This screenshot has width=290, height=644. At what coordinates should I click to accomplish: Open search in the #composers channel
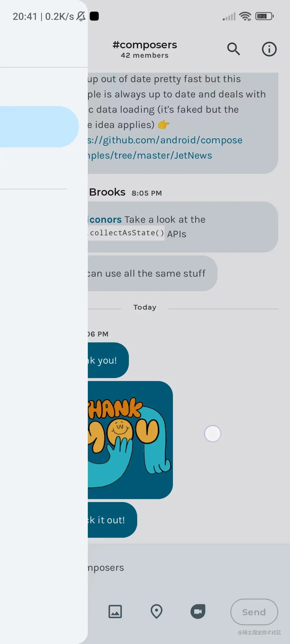click(x=234, y=49)
